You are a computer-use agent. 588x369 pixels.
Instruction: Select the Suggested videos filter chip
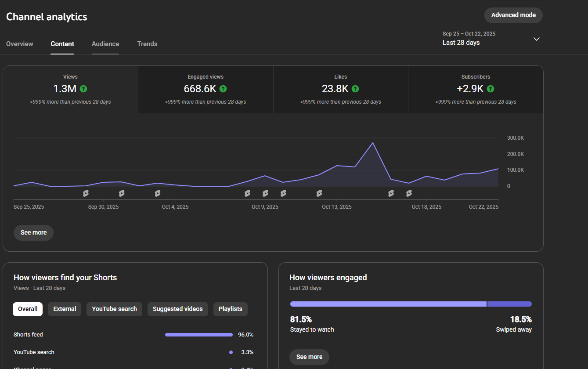177,309
